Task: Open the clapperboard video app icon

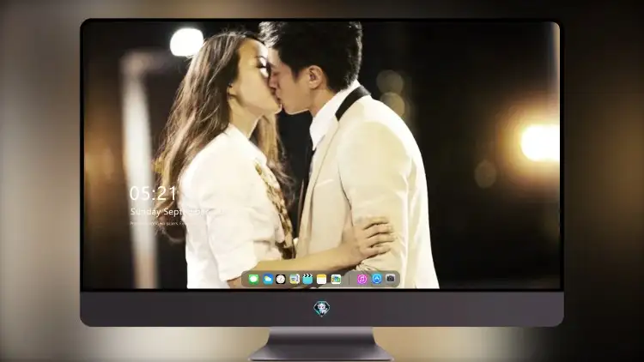Action: (307, 279)
